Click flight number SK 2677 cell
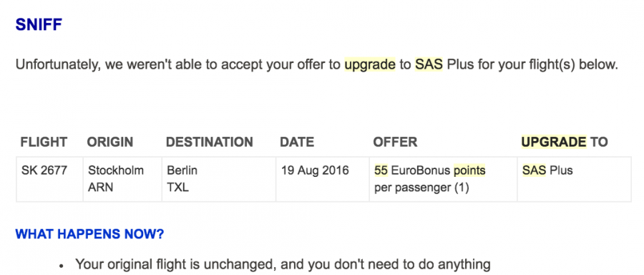The image size is (644, 275). click(x=49, y=179)
